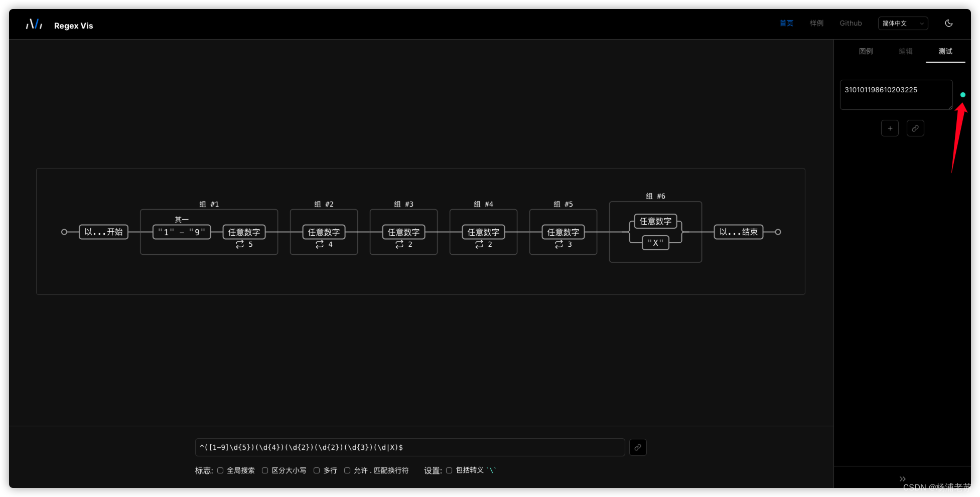
Task: Click the test string textarea 310101198610203225
Action: pyautogui.click(x=896, y=95)
